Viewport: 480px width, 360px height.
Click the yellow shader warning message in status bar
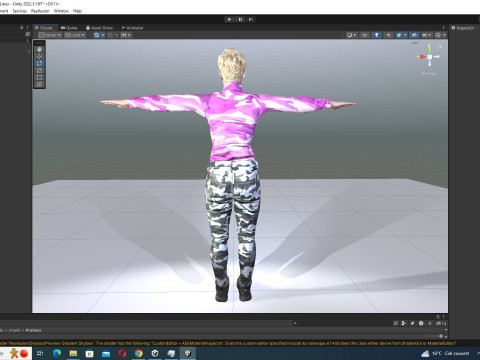(228, 343)
